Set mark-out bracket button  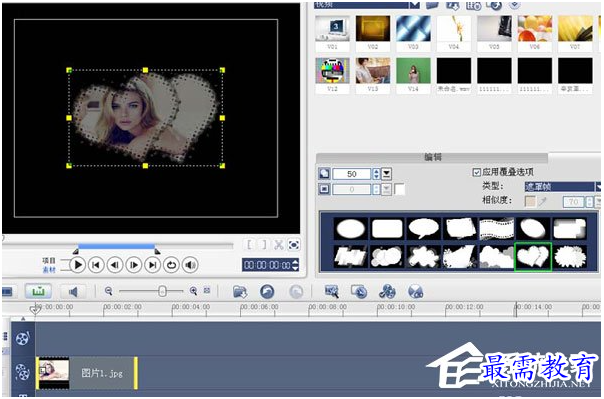264,245
